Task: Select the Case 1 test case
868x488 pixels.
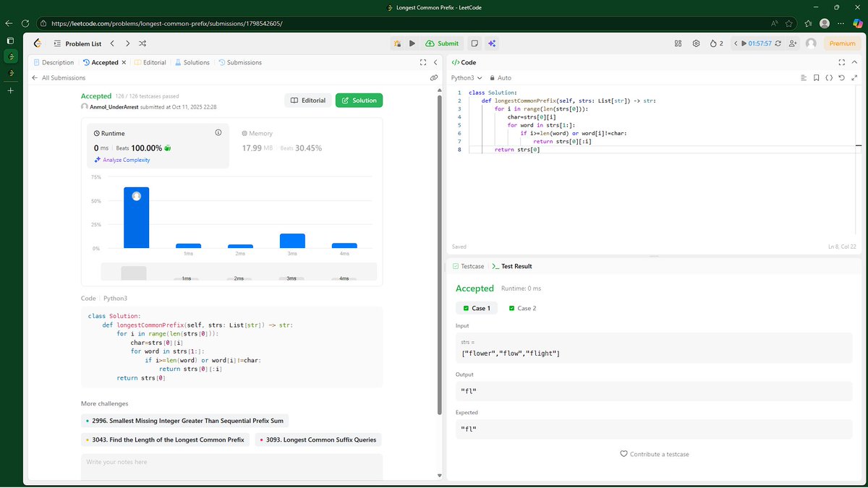Action: [x=475, y=308]
